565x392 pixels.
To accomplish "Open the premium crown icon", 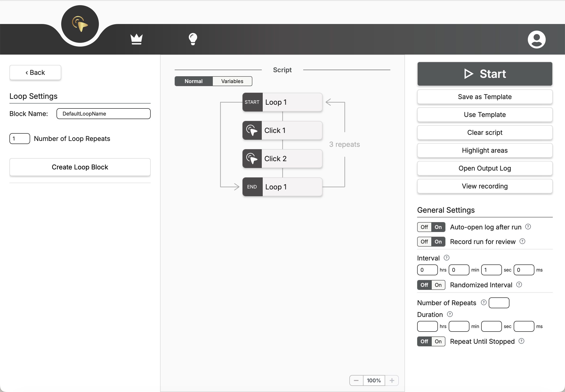I will tap(136, 39).
